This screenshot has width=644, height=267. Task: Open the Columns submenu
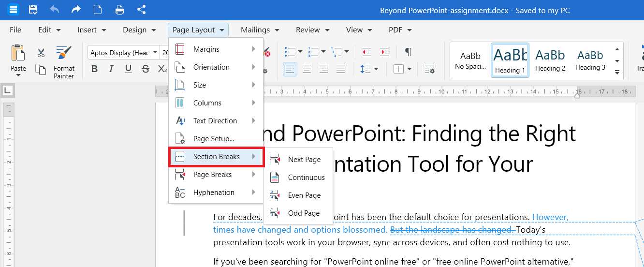(216, 103)
